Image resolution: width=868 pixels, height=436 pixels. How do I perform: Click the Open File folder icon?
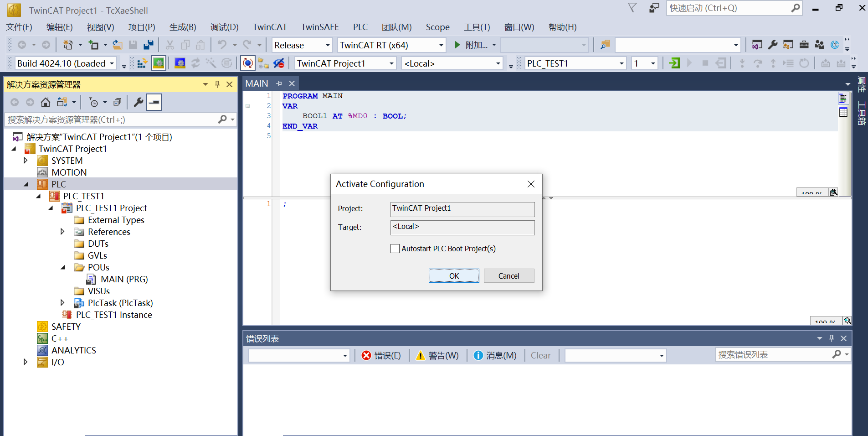pos(118,45)
